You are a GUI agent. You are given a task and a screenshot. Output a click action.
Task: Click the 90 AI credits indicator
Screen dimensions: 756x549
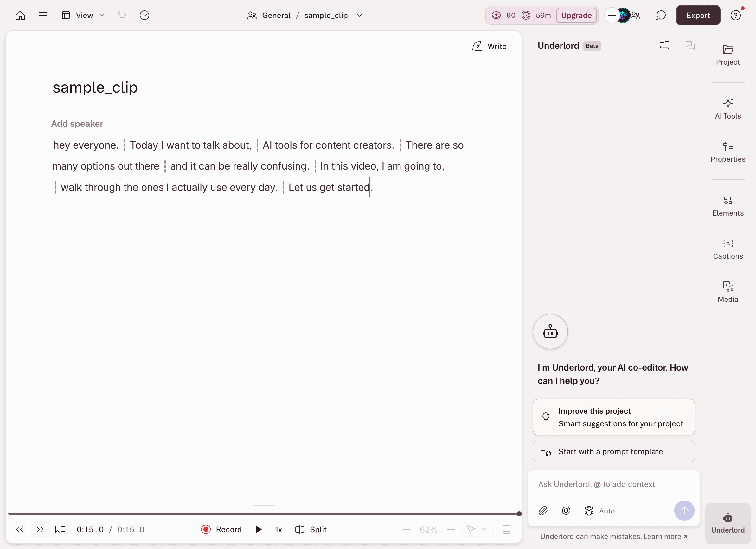pyautogui.click(x=504, y=15)
